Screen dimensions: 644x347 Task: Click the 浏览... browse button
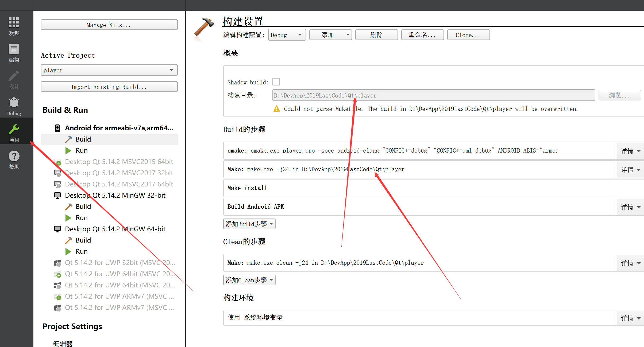tap(619, 95)
